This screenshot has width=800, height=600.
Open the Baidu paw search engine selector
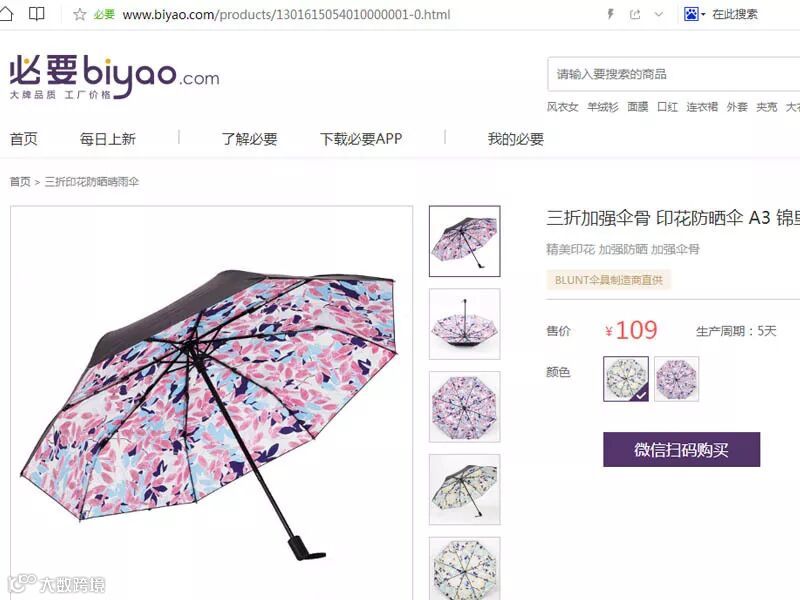(x=694, y=14)
